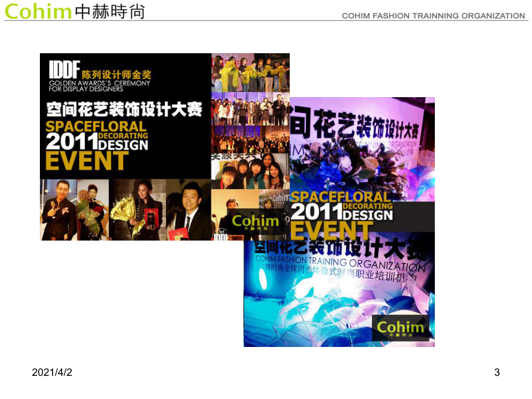Screen dimensions: 532x399
Task: Select the group photo of four smiling people
Action: click(250, 171)
